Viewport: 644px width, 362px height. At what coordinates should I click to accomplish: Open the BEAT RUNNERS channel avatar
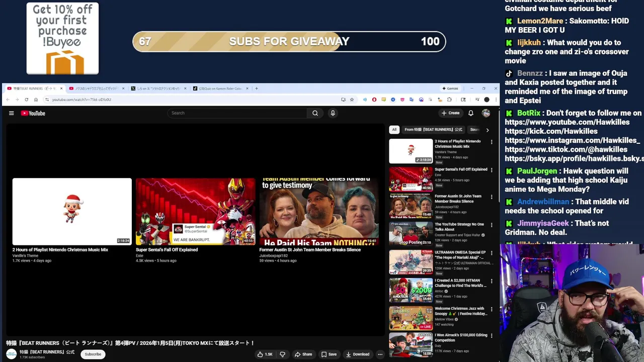pyautogui.click(x=11, y=354)
